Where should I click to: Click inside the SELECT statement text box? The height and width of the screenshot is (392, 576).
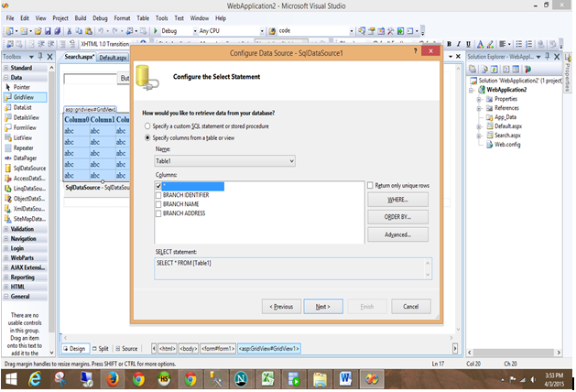pos(293,268)
